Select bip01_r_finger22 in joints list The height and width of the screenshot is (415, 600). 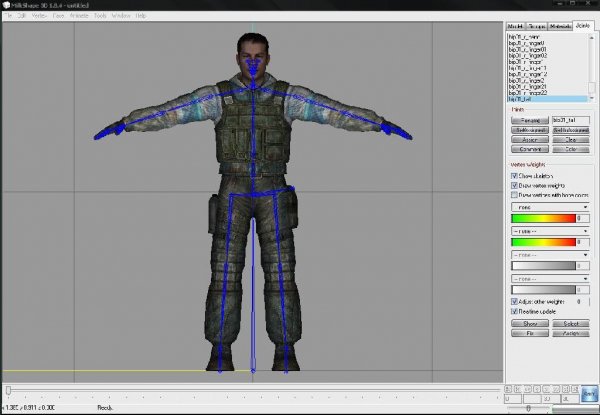(x=528, y=93)
